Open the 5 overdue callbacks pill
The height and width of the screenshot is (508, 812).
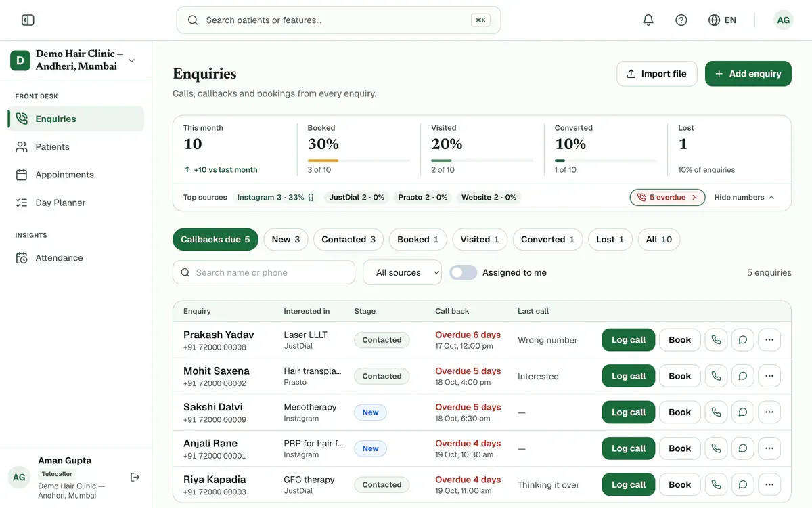coord(667,198)
